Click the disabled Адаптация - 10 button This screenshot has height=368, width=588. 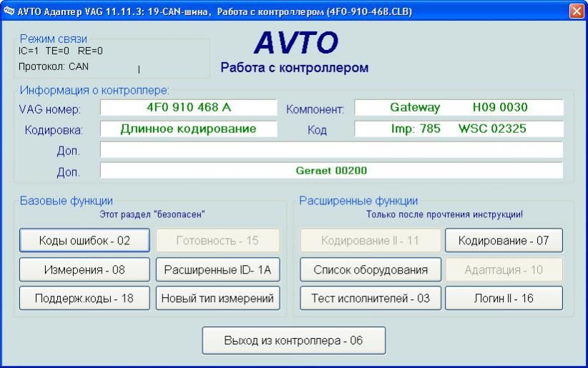tap(504, 269)
